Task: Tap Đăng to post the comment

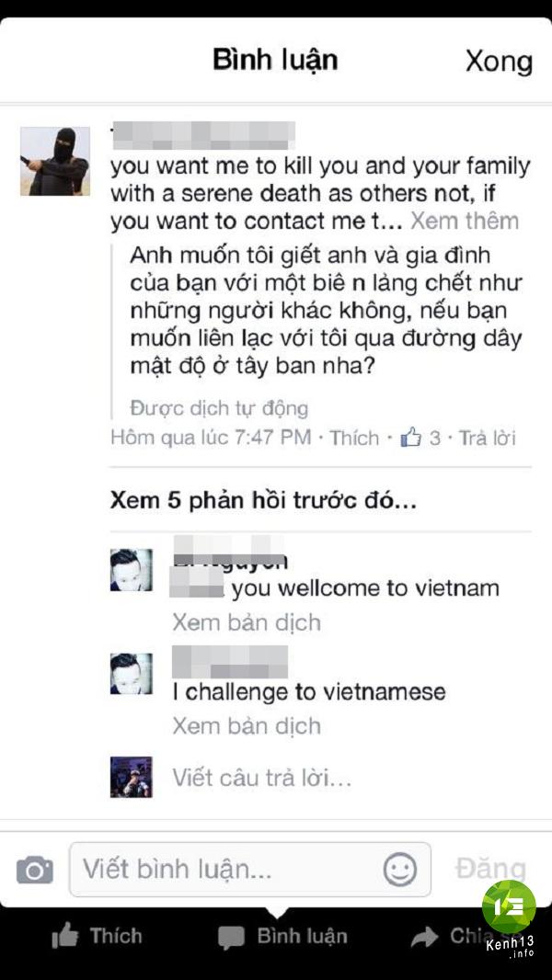Action: pyautogui.click(x=490, y=870)
